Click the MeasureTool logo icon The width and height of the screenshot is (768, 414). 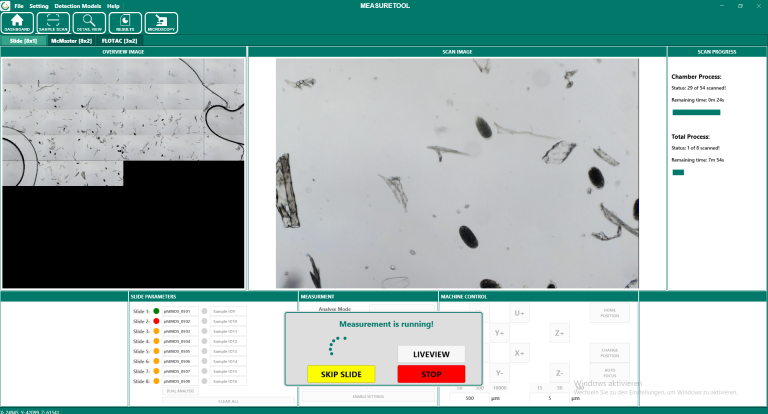tap(5, 5)
